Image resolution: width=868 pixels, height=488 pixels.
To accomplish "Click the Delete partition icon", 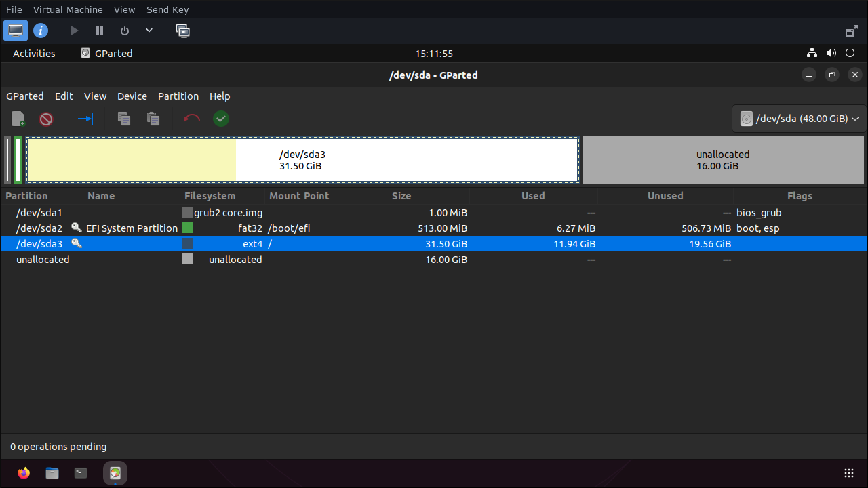I will (x=46, y=119).
